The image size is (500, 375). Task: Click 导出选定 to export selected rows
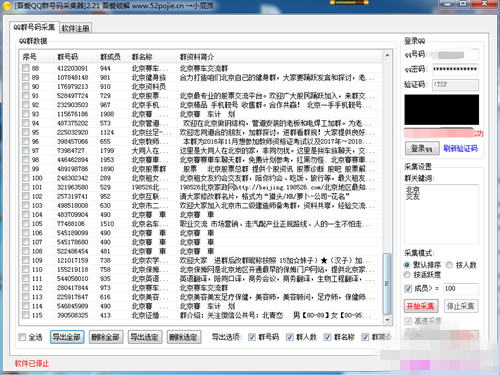pyautogui.click(x=145, y=337)
